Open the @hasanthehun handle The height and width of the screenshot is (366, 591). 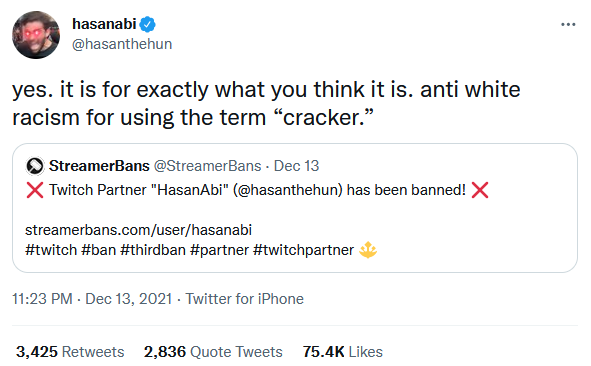tap(122, 44)
